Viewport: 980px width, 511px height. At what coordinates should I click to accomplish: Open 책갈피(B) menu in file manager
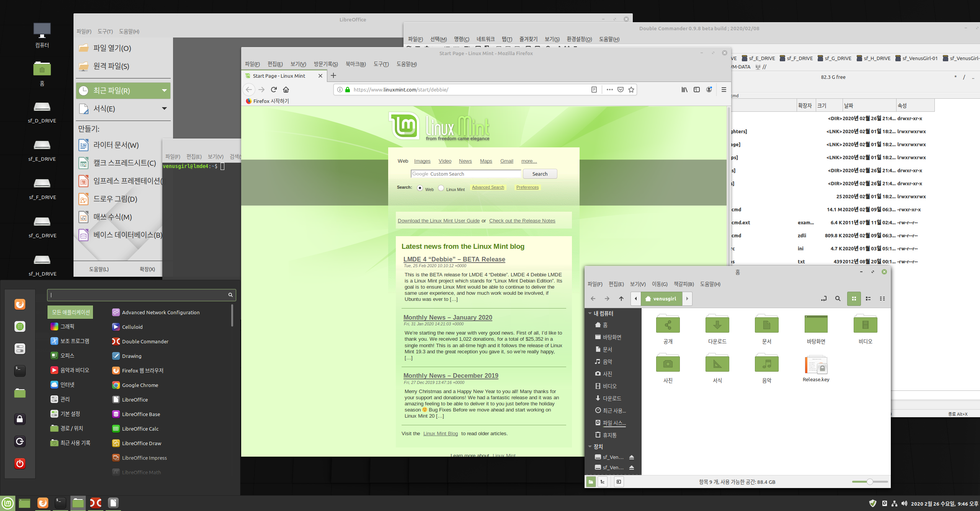(x=684, y=284)
